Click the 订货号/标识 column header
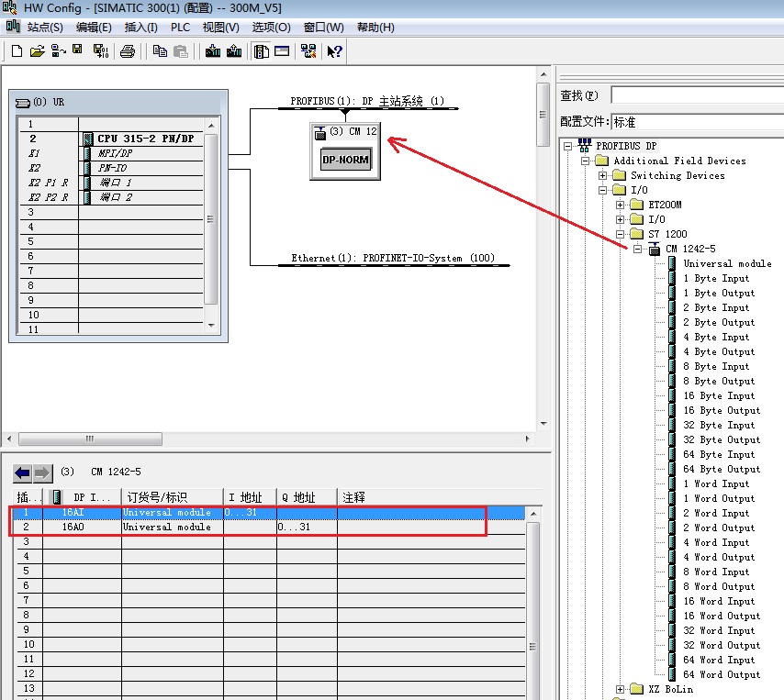This screenshot has height=700, width=784. (173, 497)
